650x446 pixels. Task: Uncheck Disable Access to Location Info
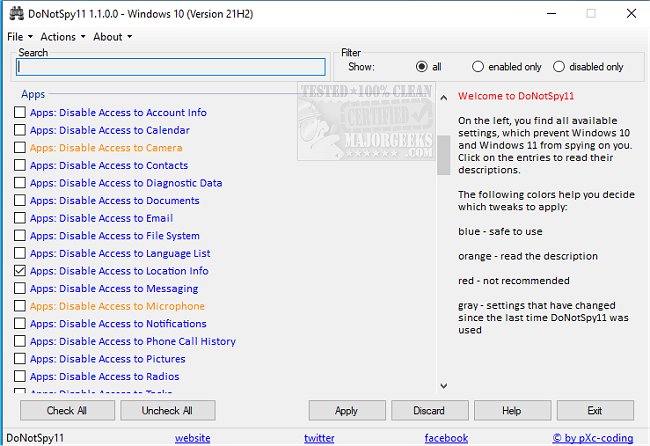click(20, 271)
